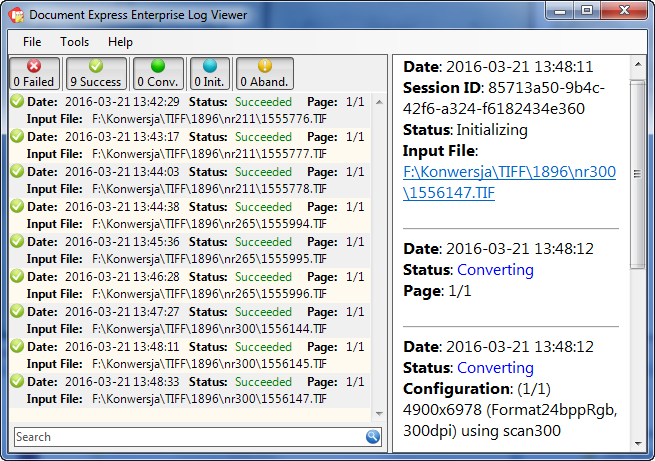Viewport: 655px width, 461px height.
Task: Close the Log Viewer window
Action: [624, 10]
